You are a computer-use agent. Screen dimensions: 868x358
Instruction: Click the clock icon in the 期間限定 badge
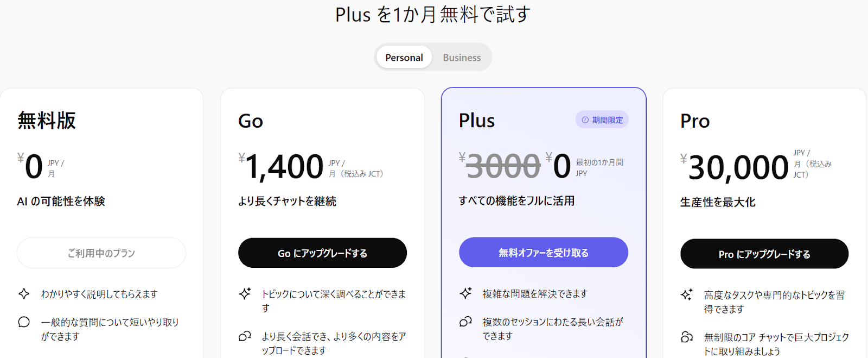(585, 120)
